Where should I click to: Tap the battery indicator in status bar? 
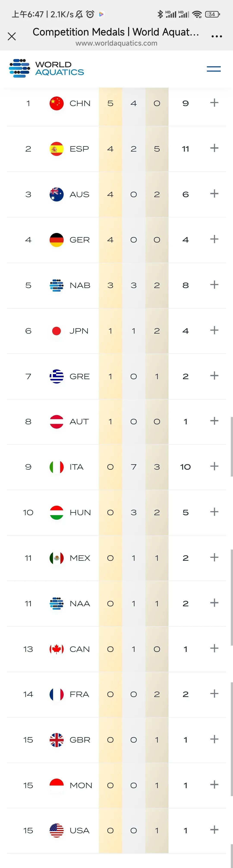[x=213, y=14]
